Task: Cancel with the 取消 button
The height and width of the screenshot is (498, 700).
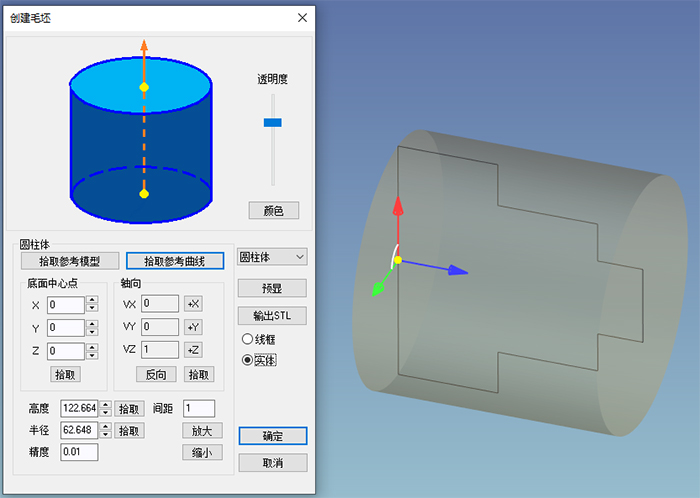Action: pos(273,463)
